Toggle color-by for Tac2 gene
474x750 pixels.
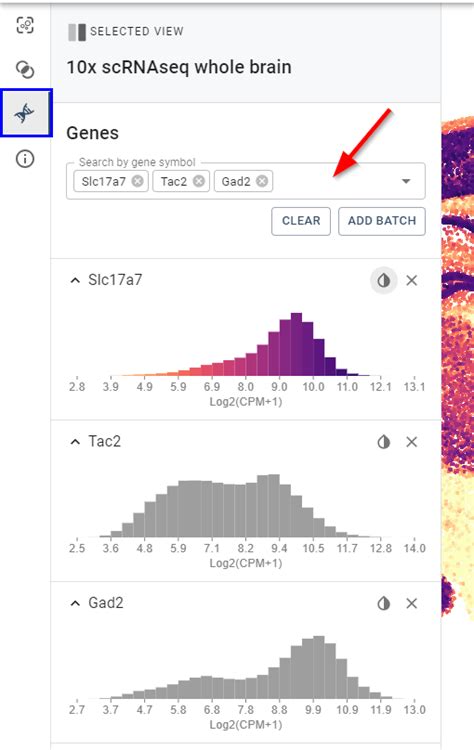pyautogui.click(x=384, y=442)
